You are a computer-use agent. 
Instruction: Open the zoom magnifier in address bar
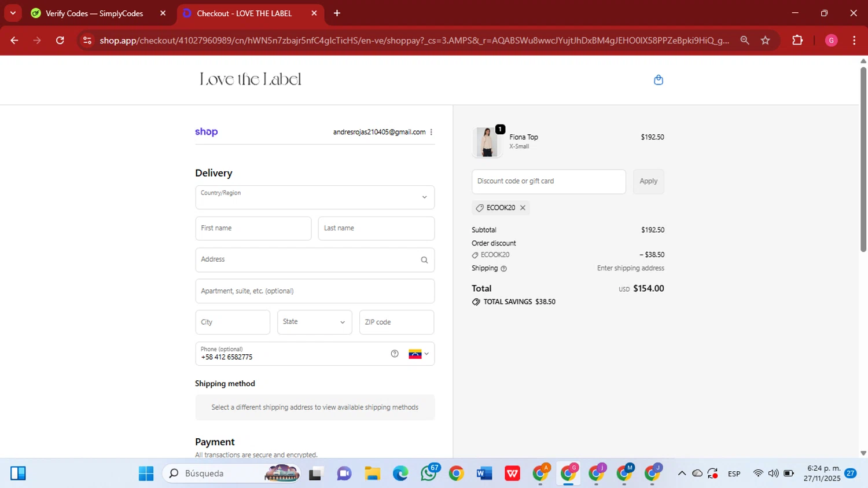click(x=745, y=41)
